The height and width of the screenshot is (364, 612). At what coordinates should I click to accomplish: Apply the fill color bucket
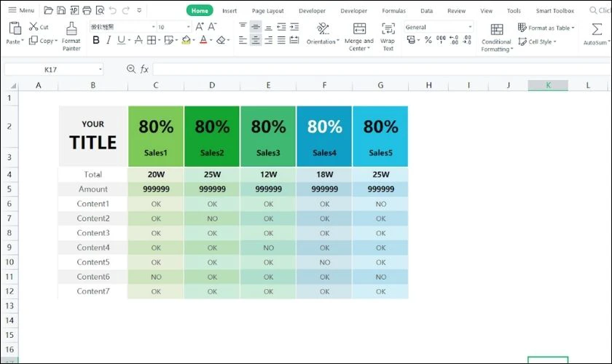187,40
